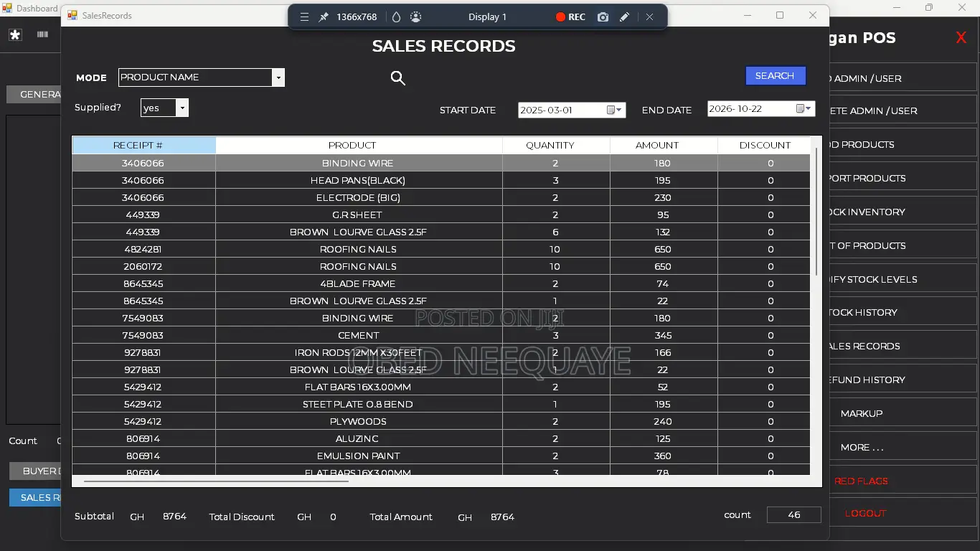Screen dimensions: 980x551
Task: Open STOCK HISTORY in POS sidebar
Action: (x=903, y=312)
